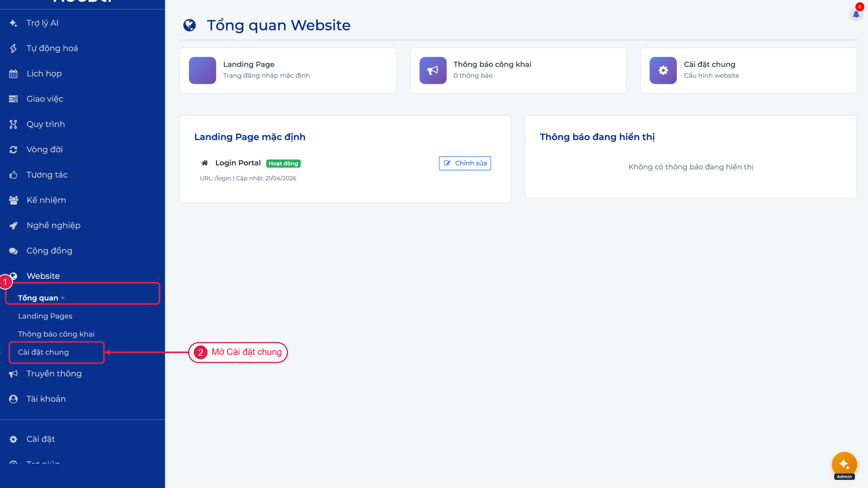Click the Lịch họp calendar icon
The image size is (868, 488).
14,74
